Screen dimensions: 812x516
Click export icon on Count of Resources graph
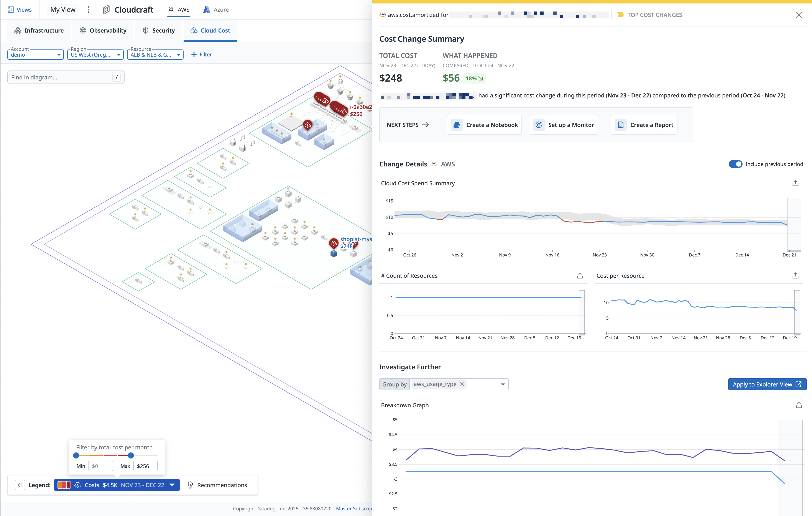coord(580,276)
